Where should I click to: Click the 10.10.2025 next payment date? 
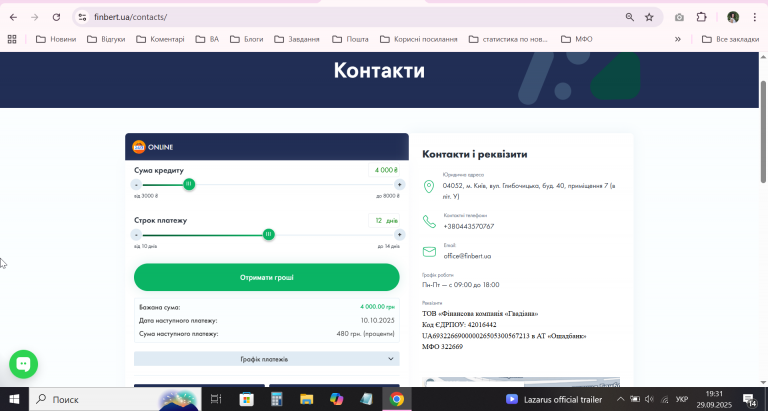click(x=377, y=320)
